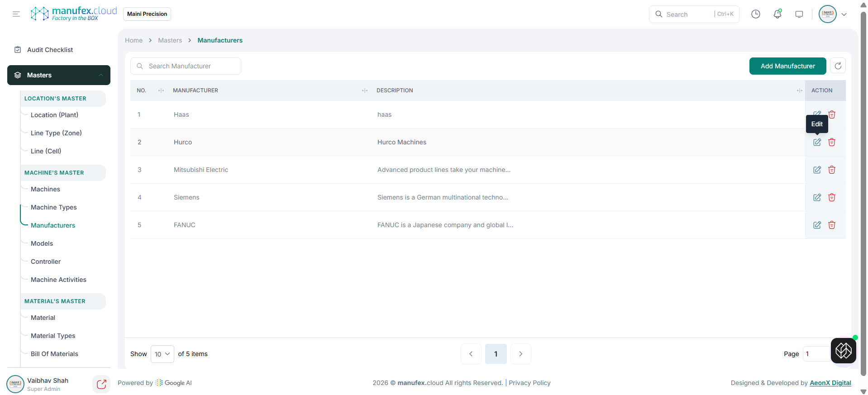Open the notifications bell
This screenshot has width=868, height=395.
(x=777, y=14)
